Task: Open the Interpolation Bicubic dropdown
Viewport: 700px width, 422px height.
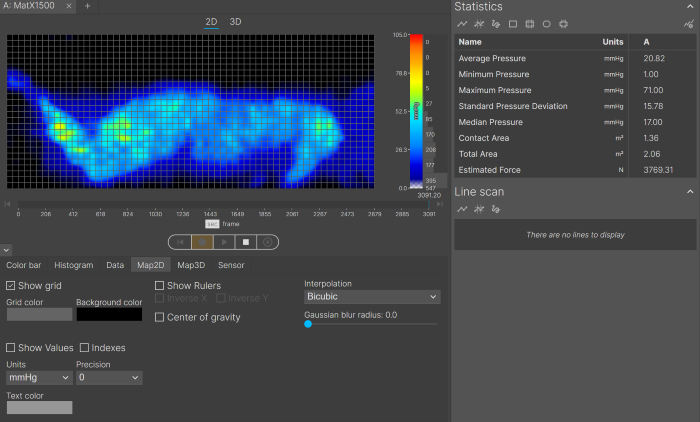Action: pos(372,297)
